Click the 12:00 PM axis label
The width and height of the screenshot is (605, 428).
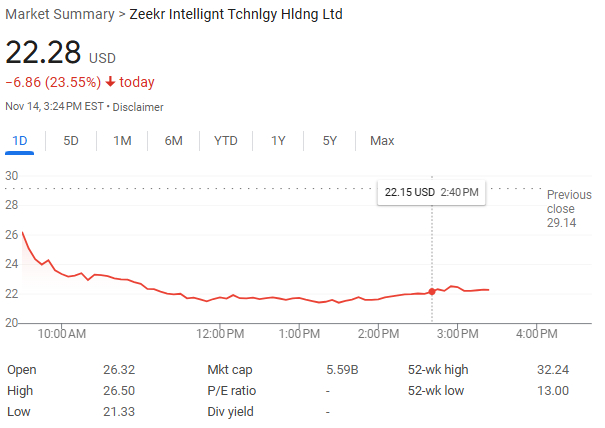220,333
